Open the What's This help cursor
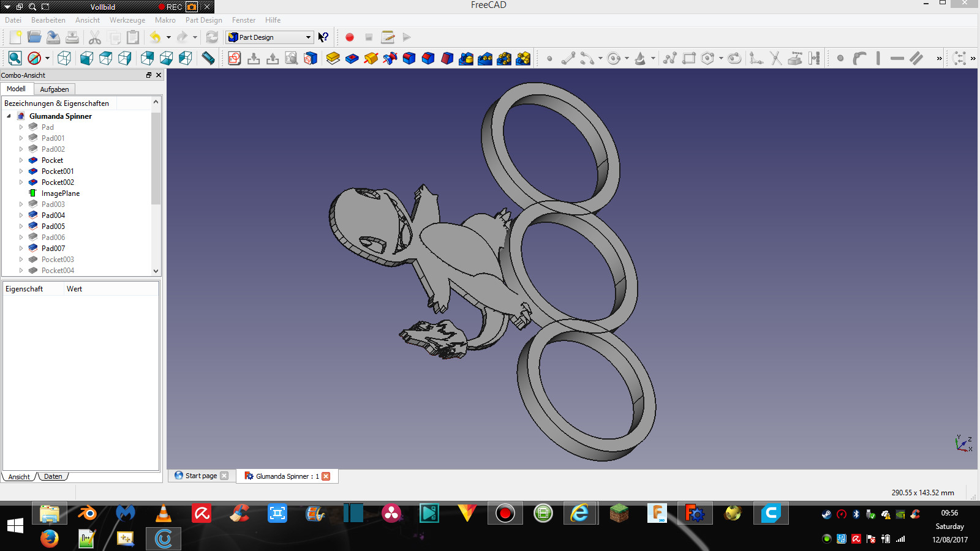Screen dimensions: 980x551 pos(323,37)
